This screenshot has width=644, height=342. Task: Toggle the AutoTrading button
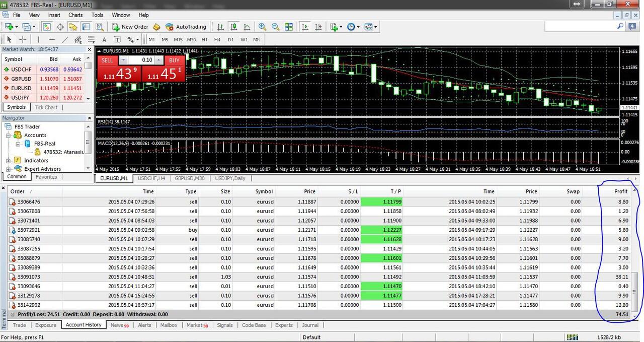(x=186, y=27)
